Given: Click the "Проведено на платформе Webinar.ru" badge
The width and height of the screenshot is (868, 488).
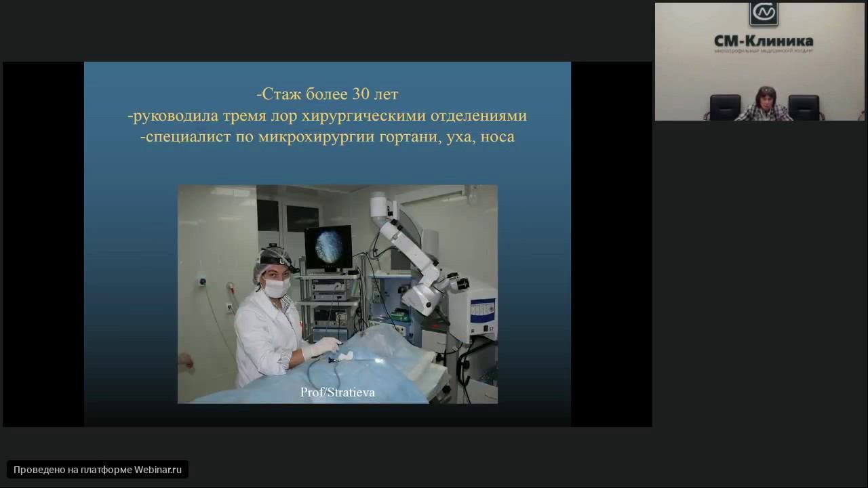Looking at the screenshot, I should pyautogui.click(x=98, y=470).
